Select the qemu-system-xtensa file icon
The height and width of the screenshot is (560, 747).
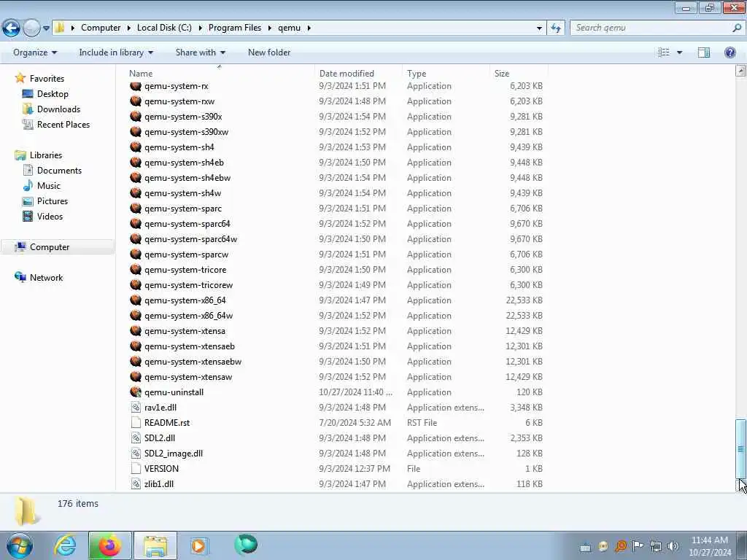point(136,330)
